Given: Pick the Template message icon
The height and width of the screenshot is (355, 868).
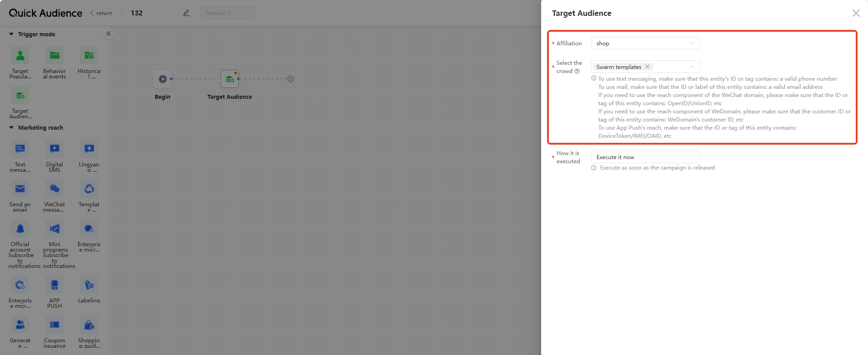Looking at the screenshot, I should [x=89, y=189].
